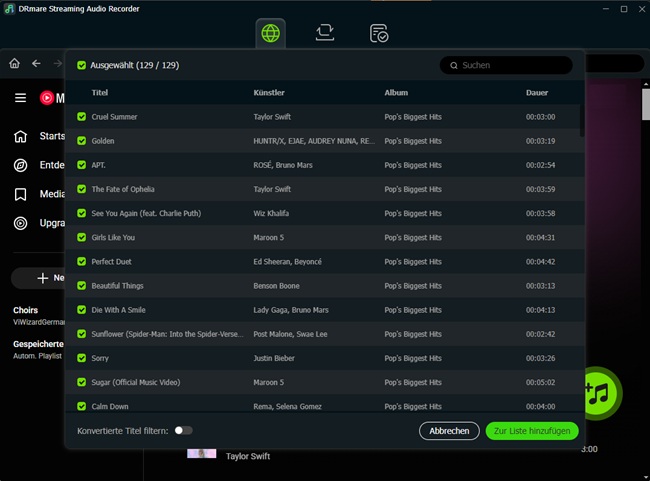
Task: Click the Neue playlist plus button
Action: (40, 278)
